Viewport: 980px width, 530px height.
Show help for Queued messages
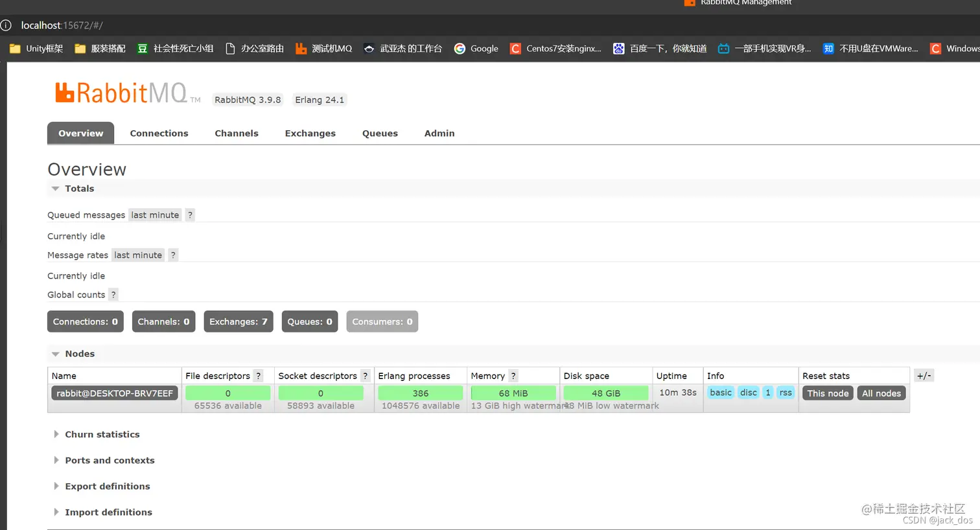tap(190, 215)
